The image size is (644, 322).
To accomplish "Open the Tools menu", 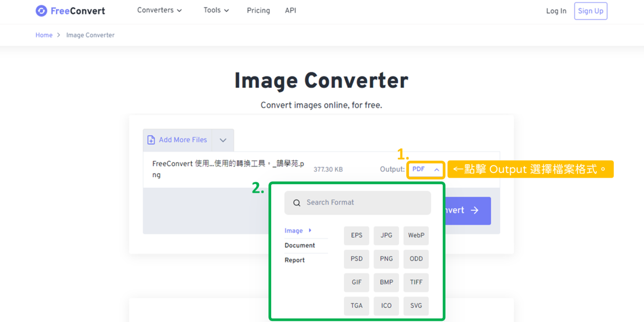I will (x=216, y=10).
